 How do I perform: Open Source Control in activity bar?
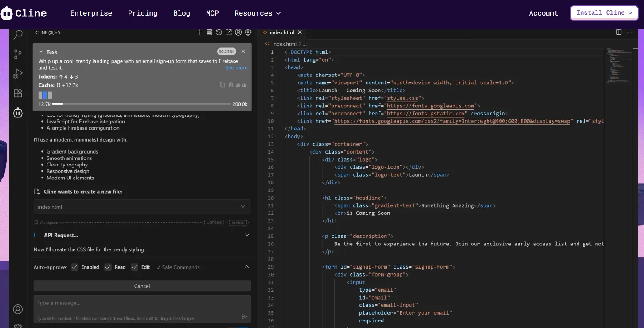point(18,54)
